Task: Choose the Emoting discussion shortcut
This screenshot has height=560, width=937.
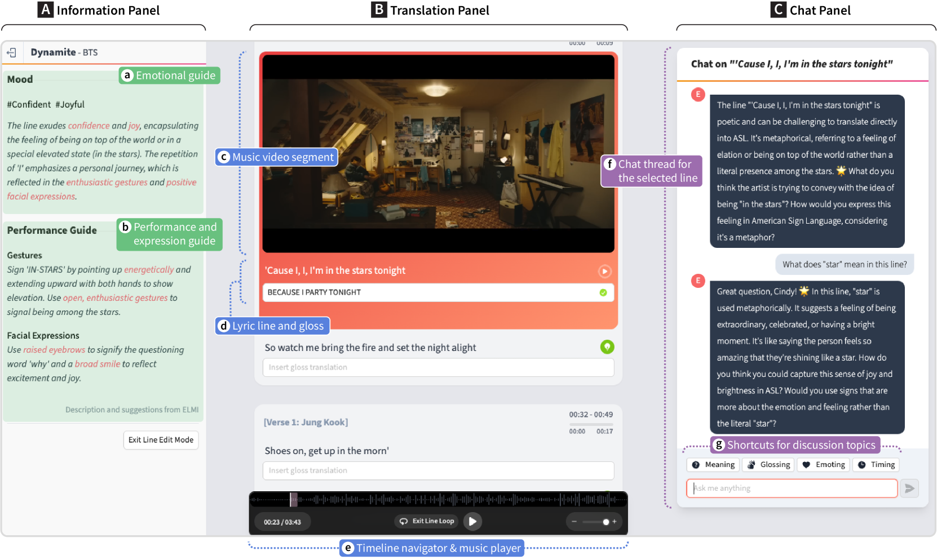Action: tap(824, 465)
